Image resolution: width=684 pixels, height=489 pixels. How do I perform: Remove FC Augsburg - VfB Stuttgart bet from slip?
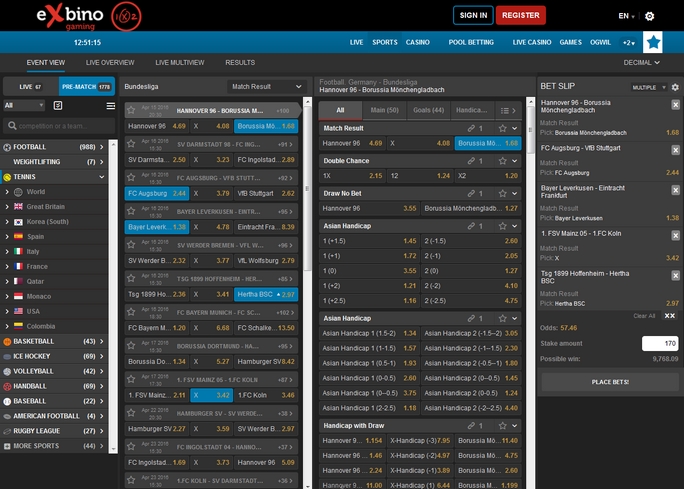click(675, 150)
